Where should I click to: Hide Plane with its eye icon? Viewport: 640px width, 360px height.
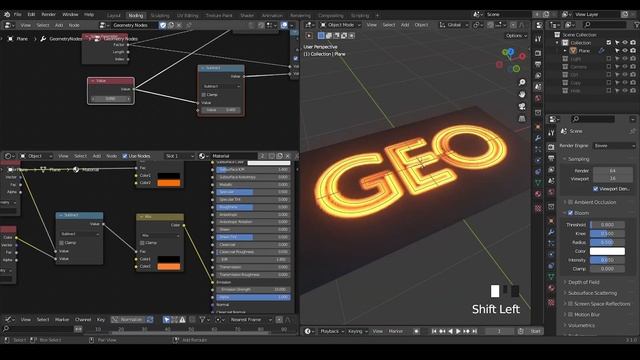click(624, 51)
